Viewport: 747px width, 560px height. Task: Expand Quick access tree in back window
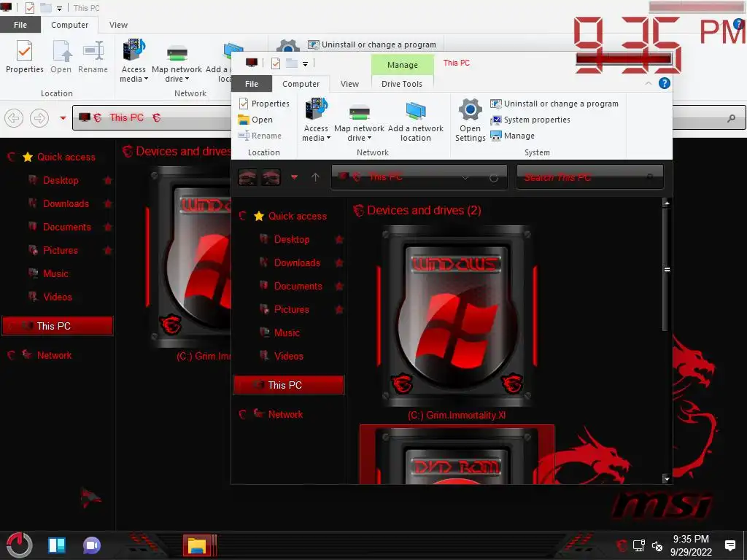pyautogui.click(x=12, y=157)
